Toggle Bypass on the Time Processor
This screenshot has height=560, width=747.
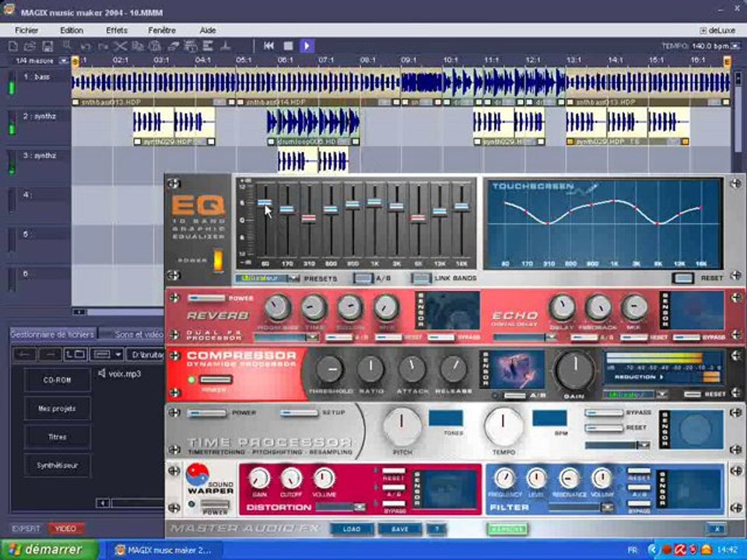(604, 413)
